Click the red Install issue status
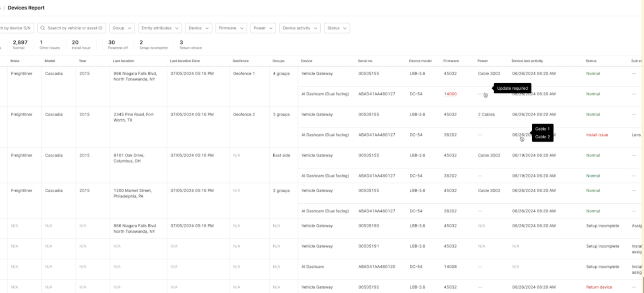The width and height of the screenshot is (644, 293). (x=597, y=135)
